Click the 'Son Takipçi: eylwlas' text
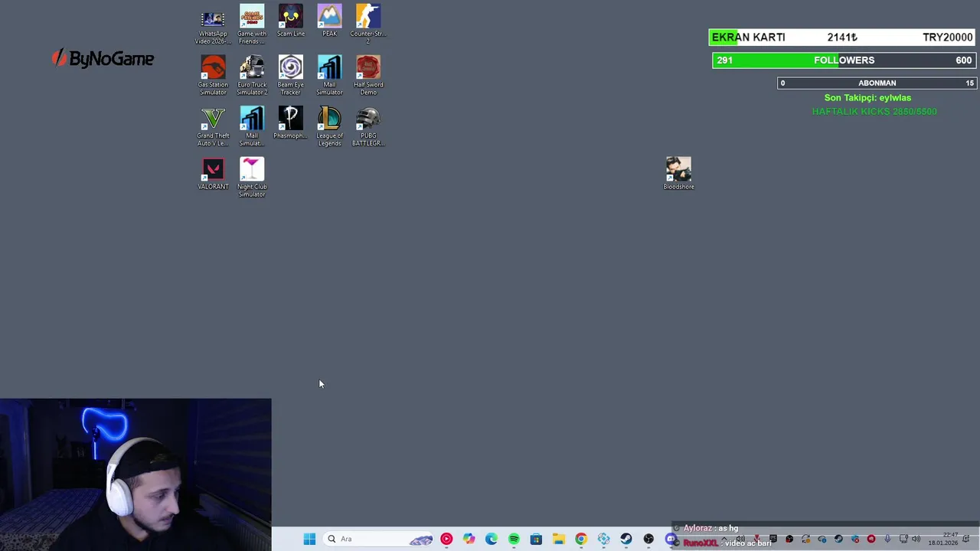This screenshot has width=980, height=551. click(x=867, y=98)
